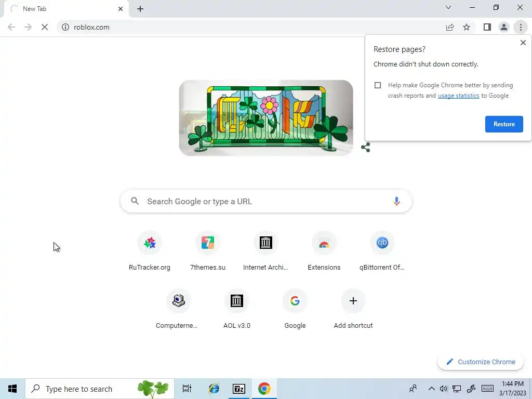Open the Google shortcut tile

295,310
